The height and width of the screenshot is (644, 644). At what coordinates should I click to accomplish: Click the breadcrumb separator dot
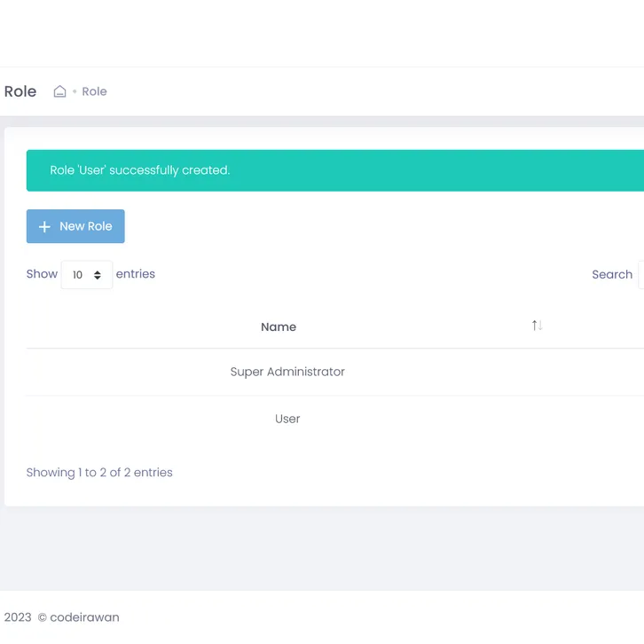tap(75, 92)
